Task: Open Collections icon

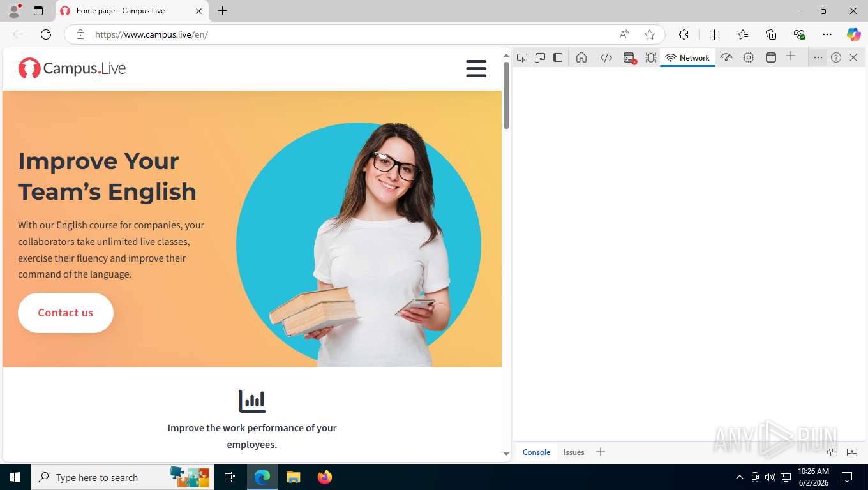Action: click(x=771, y=34)
